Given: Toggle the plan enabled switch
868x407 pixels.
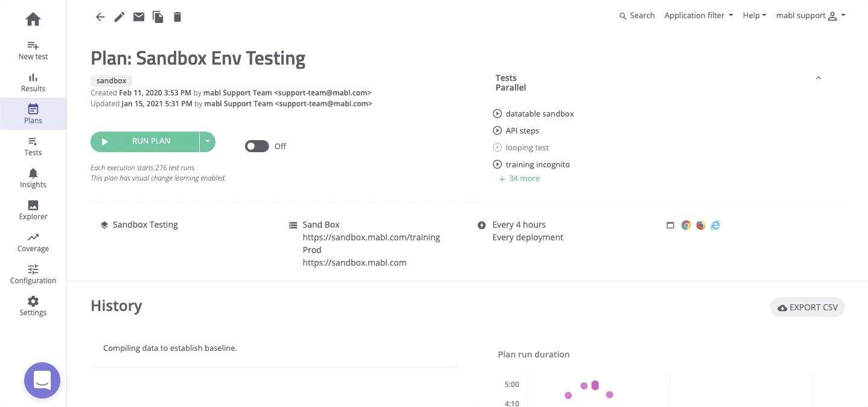Looking at the screenshot, I should click(x=257, y=146).
